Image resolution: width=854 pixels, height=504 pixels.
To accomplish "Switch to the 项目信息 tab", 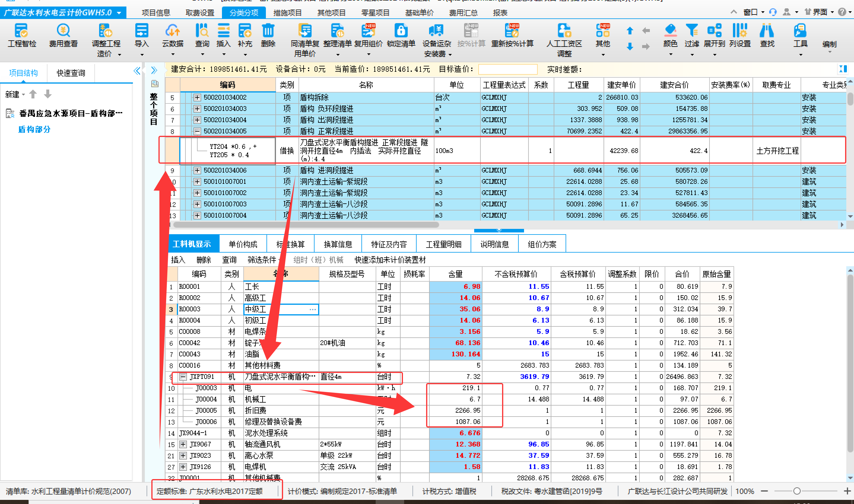I will [156, 13].
